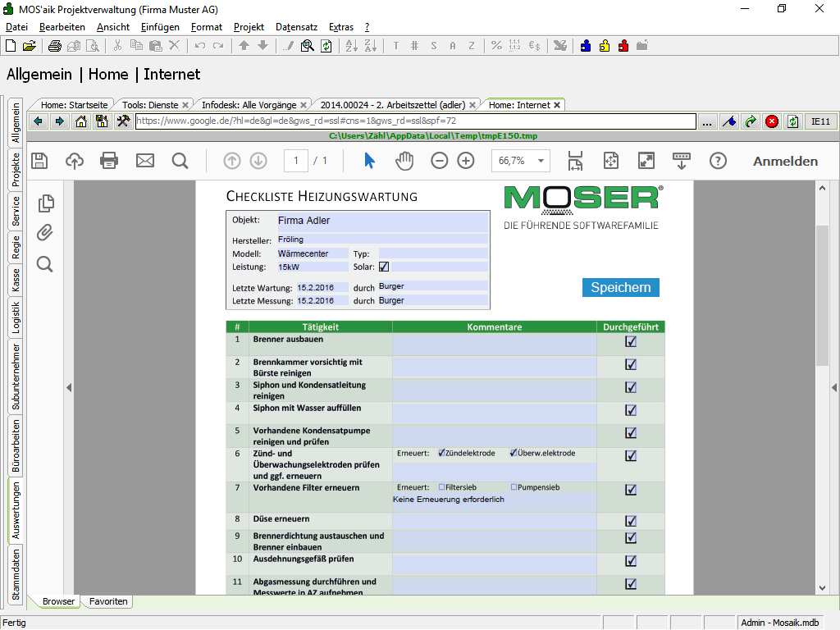Open file with the folder icon
Screen dimensions: 840x630
point(30,46)
